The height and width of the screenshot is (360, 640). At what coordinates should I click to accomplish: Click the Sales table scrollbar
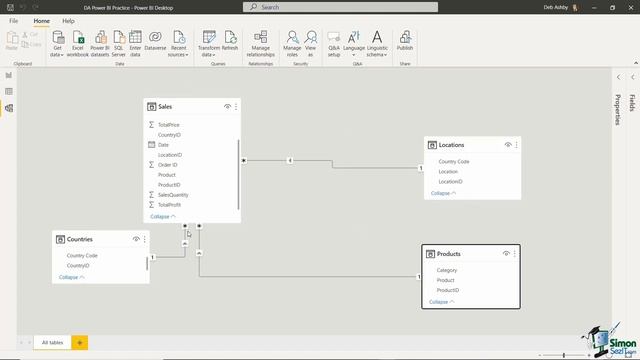[238, 175]
